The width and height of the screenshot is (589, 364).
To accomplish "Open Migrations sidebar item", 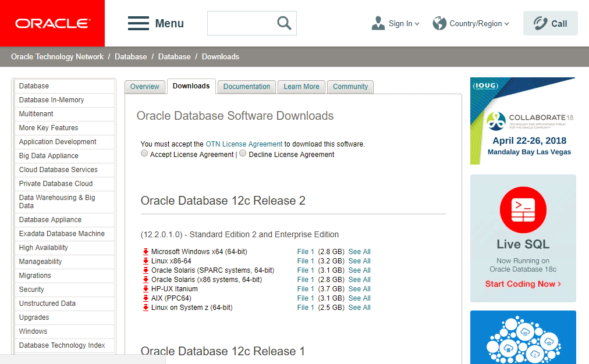I will click(x=64, y=276).
